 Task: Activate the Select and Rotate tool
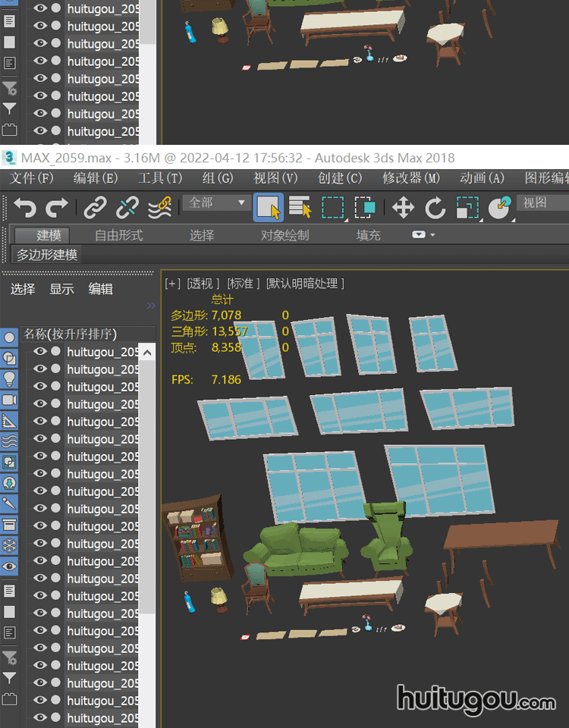point(435,207)
